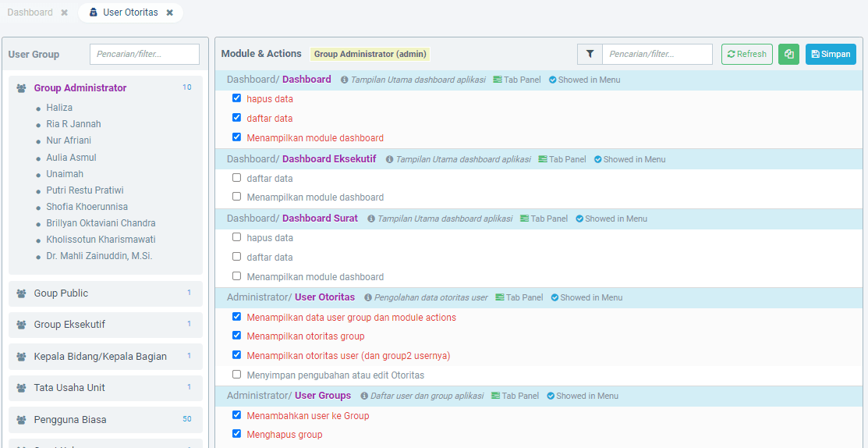Click the filter funnel icon in Module & Actions
Viewport: 868px width, 448px height.
pyautogui.click(x=590, y=55)
